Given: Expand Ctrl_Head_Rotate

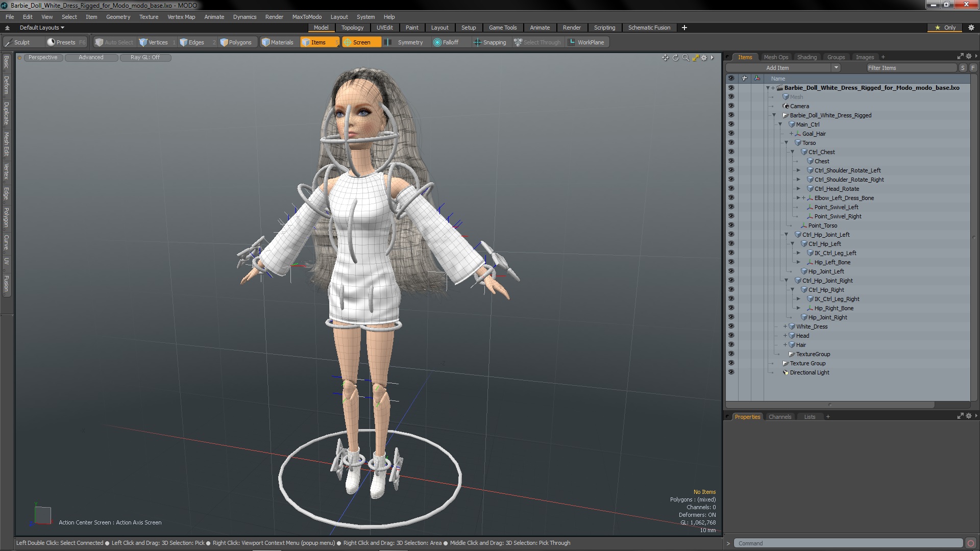Looking at the screenshot, I should [x=798, y=189].
